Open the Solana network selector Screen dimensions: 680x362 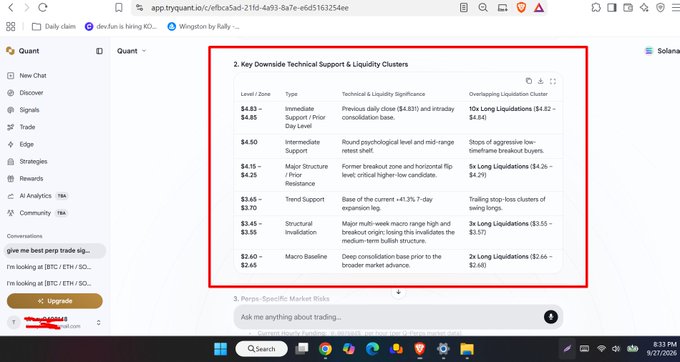point(662,51)
